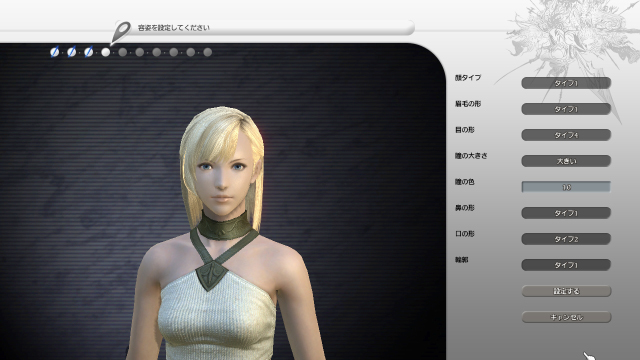640x360 pixels.
Task: Click the second completed step marker
Action: 71,52
